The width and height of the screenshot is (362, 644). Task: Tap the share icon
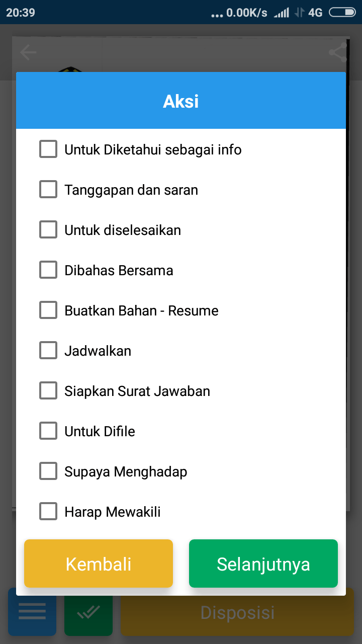pyautogui.click(x=338, y=52)
